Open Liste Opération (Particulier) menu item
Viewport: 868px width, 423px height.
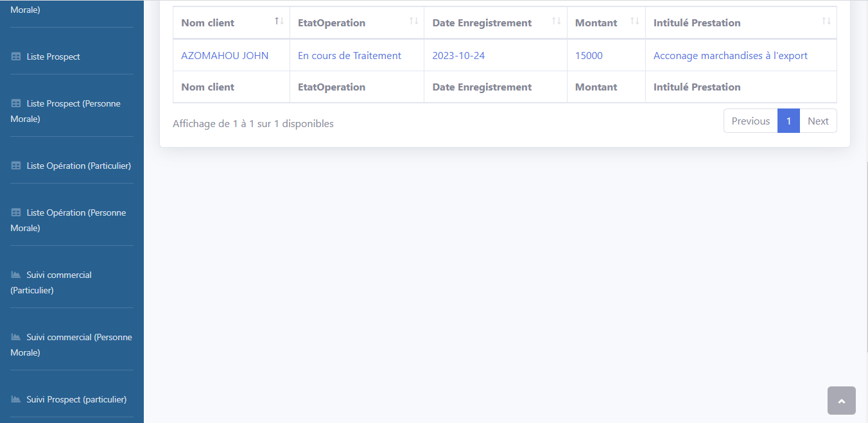(x=78, y=166)
